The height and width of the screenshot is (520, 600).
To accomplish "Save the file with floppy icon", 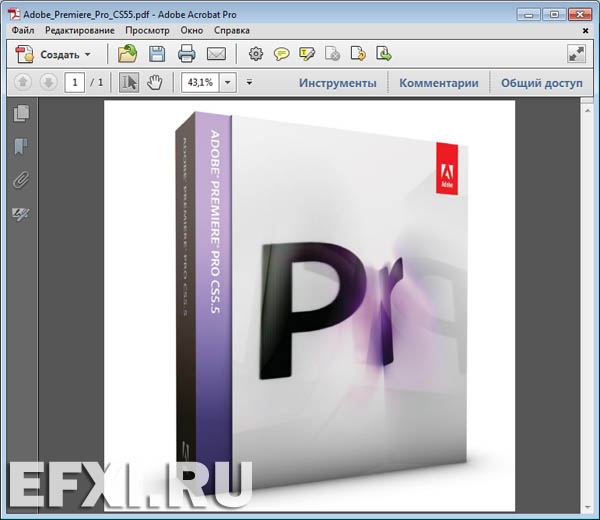I will pyautogui.click(x=157, y=54).
